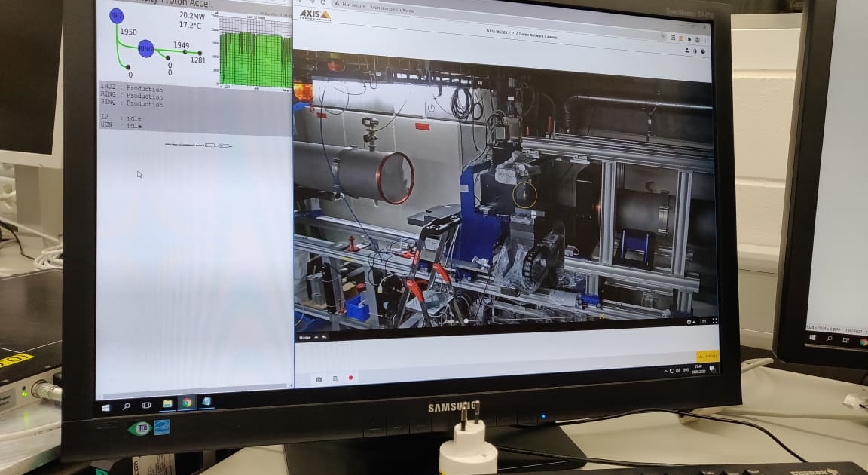The width and height of the screenshot is (868, 475).
Task: Click the 1281 beam current value
Action: tap(198, 60)
